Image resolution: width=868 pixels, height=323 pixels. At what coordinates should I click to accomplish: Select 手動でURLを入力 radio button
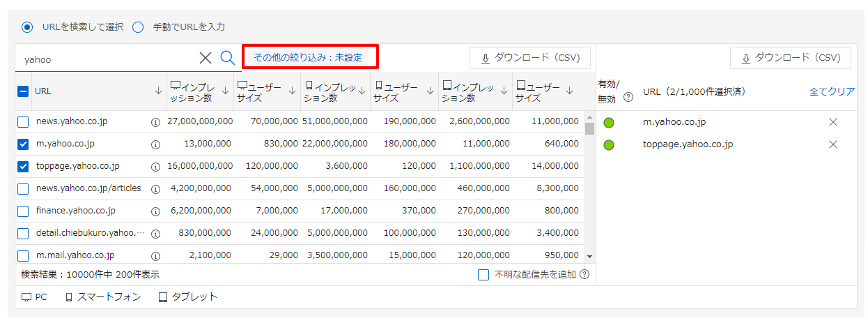coord(138,27)
